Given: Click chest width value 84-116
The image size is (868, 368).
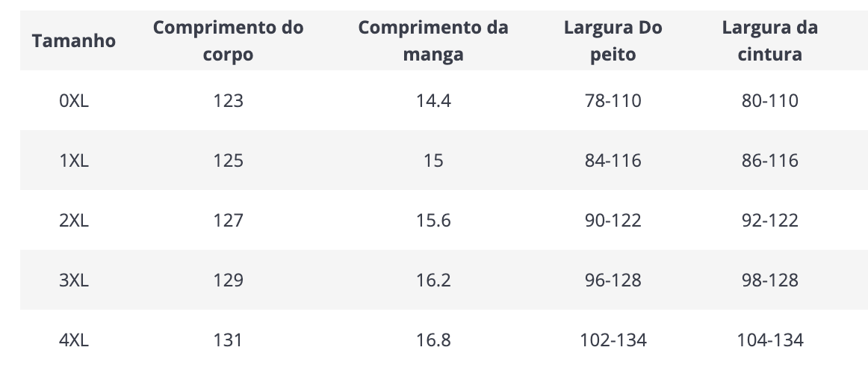Looking at the screenshot, I should [613, 160].
